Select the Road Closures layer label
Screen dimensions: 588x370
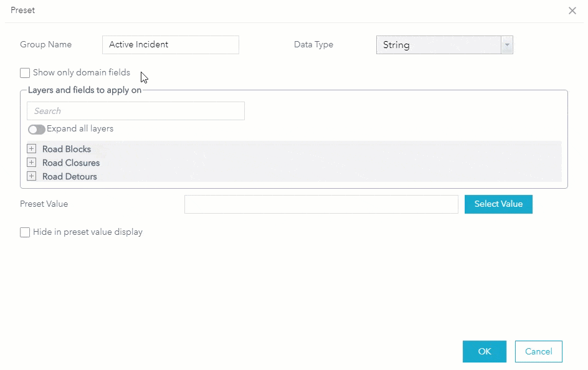(x=71, y=163)
